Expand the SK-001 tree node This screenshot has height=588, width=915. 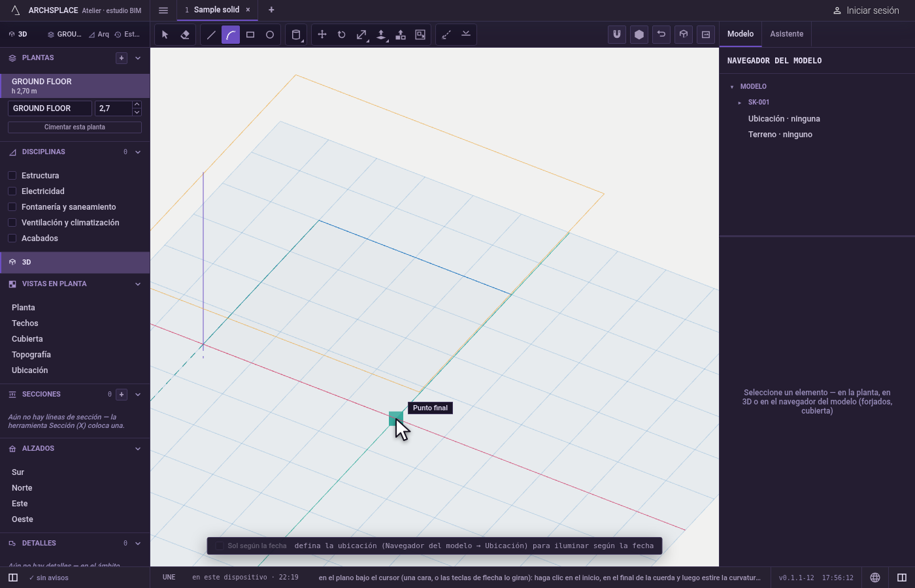tap(740, 103)
